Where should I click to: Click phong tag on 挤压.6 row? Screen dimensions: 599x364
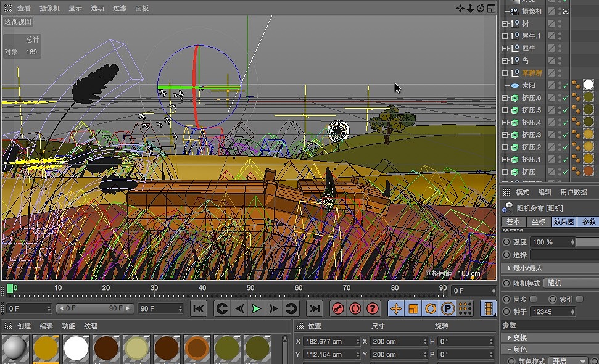click(576, 97)
